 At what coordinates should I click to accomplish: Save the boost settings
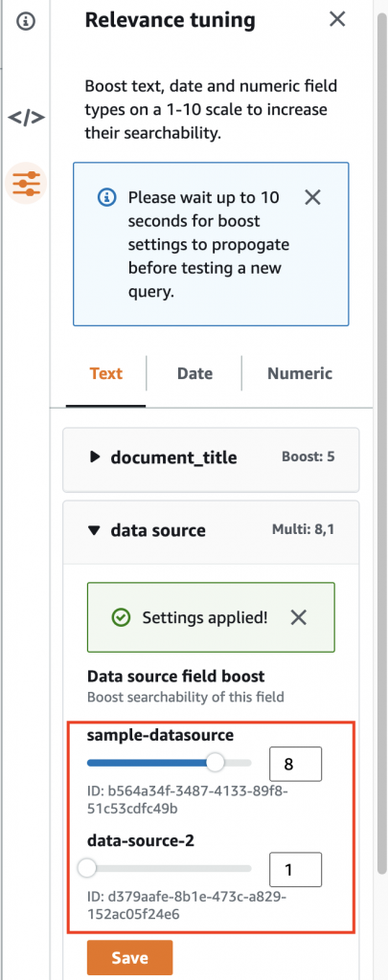coord(129,958)
